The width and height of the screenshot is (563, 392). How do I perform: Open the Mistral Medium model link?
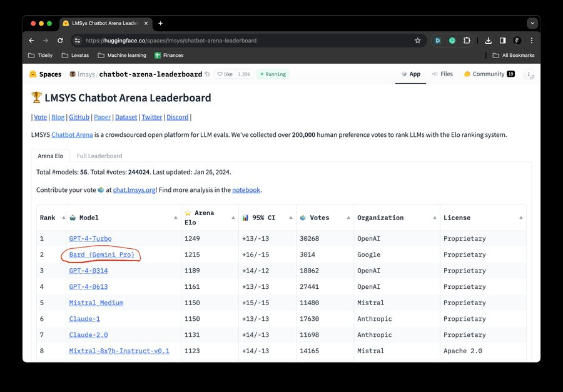tap(96, 303)
